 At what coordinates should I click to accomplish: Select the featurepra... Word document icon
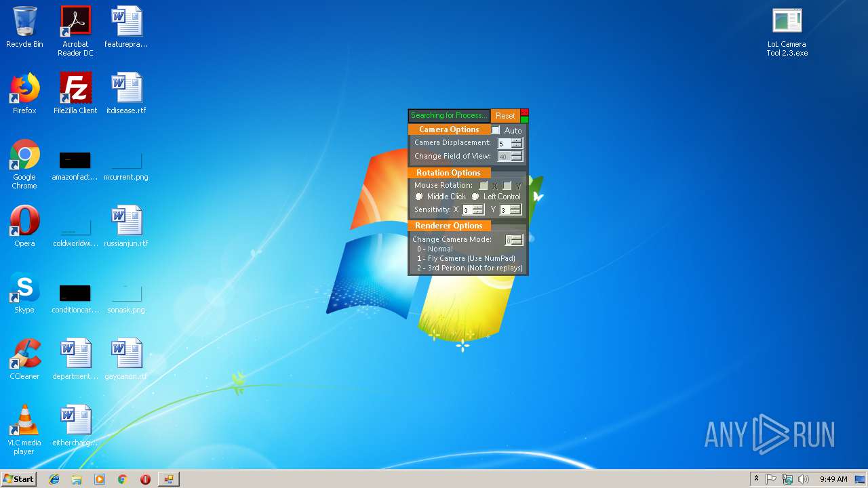point(126,28)
